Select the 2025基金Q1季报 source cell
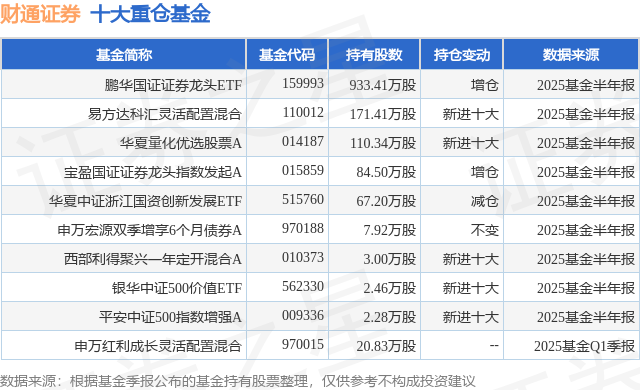The image size is (640, 390). pos(584,346)
